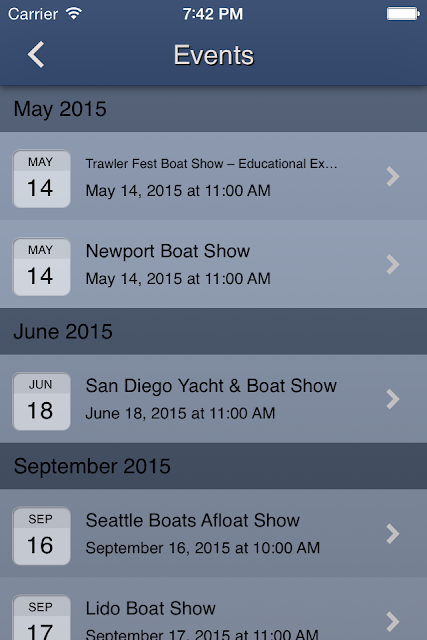Viewport: 427px width, 640px height.
Task: Open the May 14 calendar icon for Trawler Fest
Action: pos(42,179)
